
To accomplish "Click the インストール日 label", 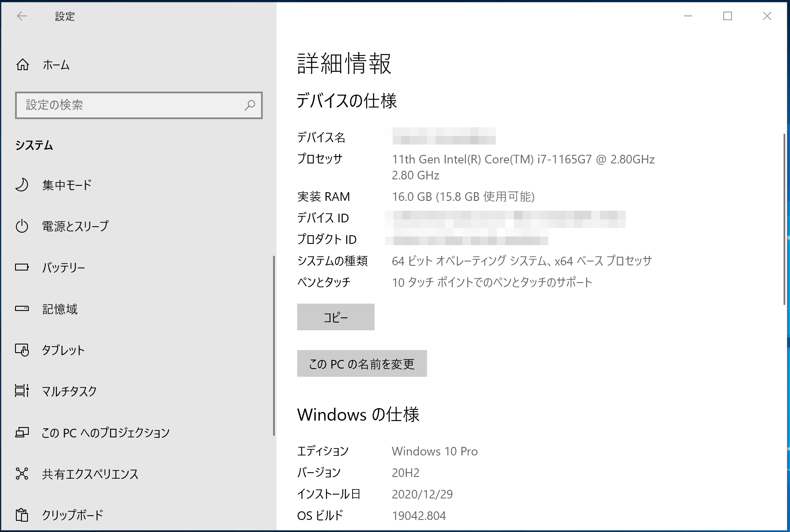I will pyautogui.click(x=329, y=494).
